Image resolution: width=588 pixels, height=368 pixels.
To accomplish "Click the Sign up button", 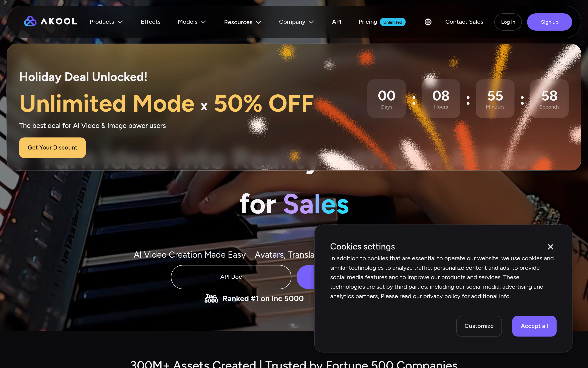I will (x=549, y=22).
